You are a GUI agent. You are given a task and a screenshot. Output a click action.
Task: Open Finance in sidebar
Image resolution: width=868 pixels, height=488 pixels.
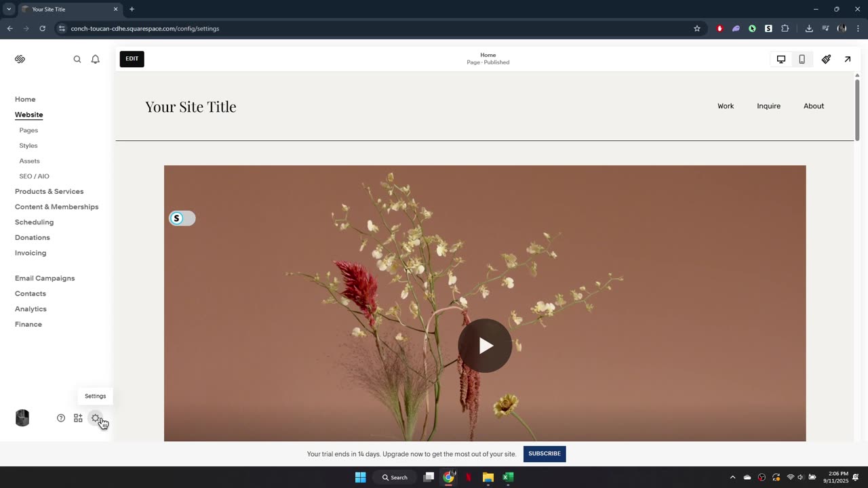click(x=28, y=324)
